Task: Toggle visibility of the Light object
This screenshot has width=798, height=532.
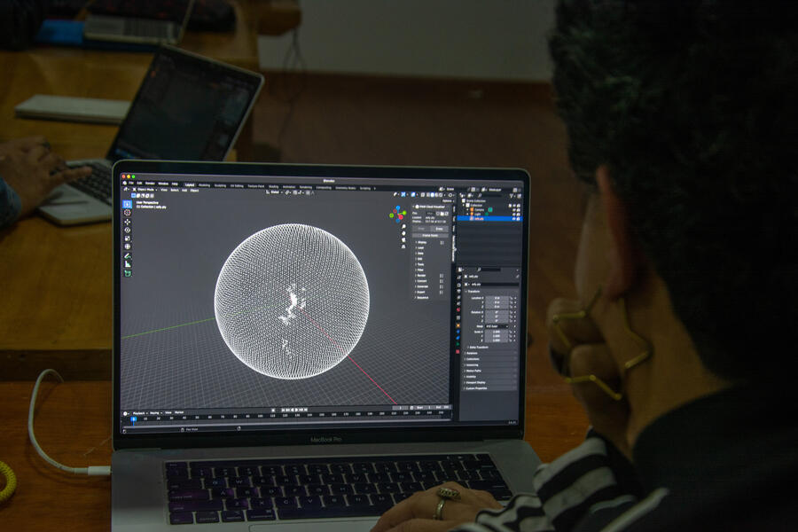Action: tap(512, 213)
